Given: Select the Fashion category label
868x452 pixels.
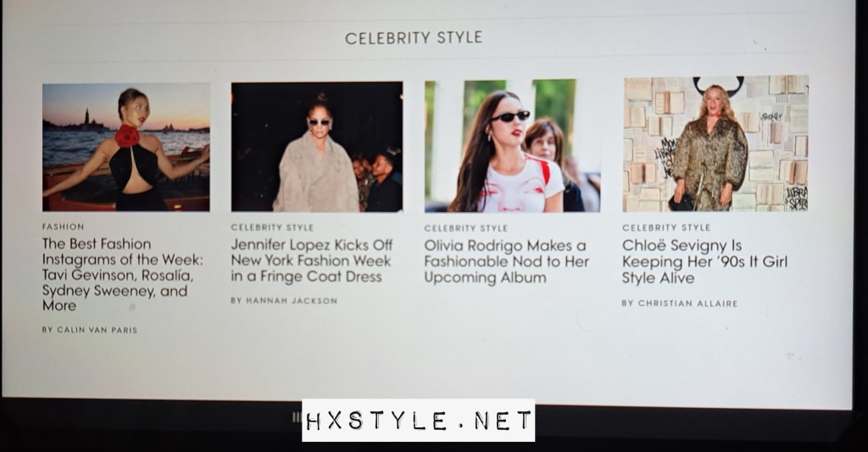Looking at the screenshot, I should pyautogui.click(x=63, y=226).
